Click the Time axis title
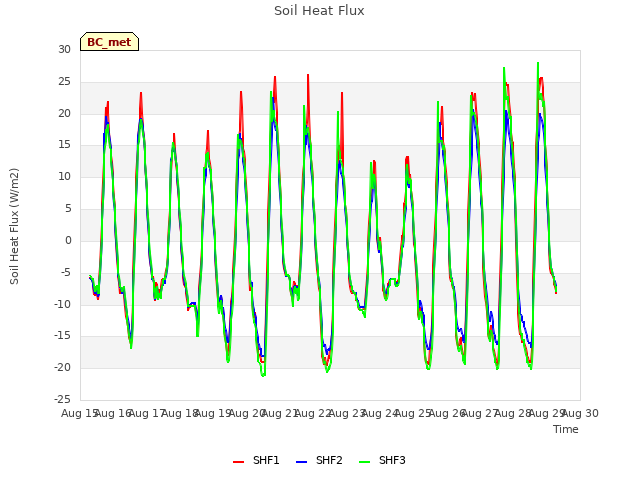Viewport: 640px width, 480px height. point(566,429)
